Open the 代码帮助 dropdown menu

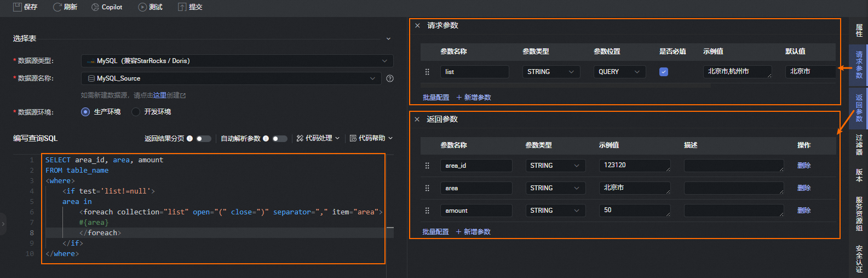click(x=371, y=138)
